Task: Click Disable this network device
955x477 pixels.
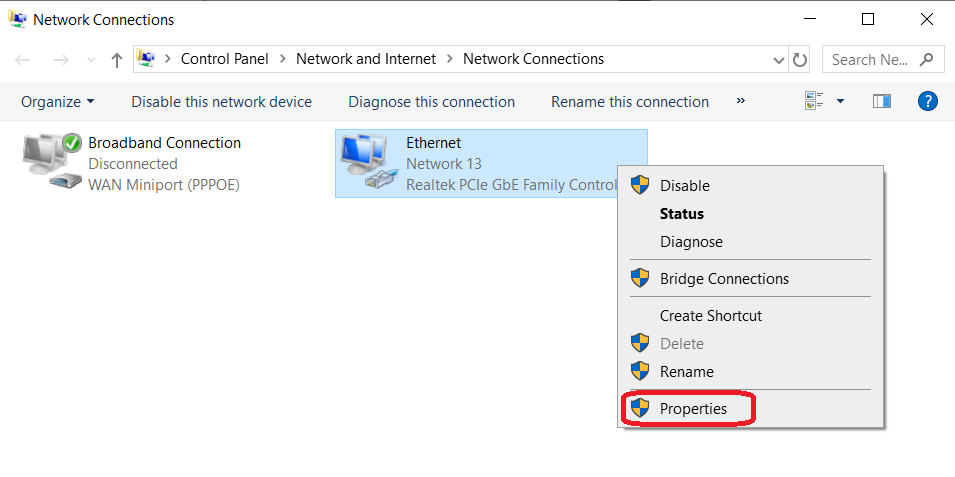Action: click(221, 102)
